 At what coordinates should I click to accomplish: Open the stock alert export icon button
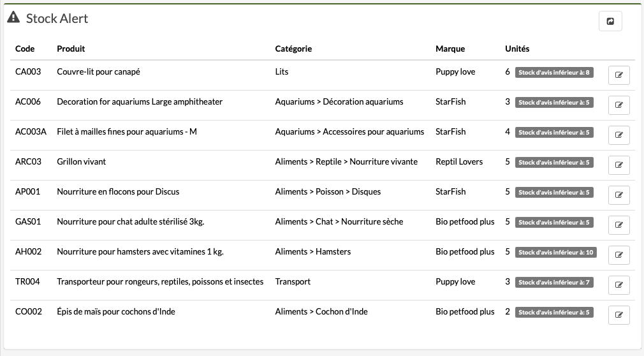click(610, 21)
